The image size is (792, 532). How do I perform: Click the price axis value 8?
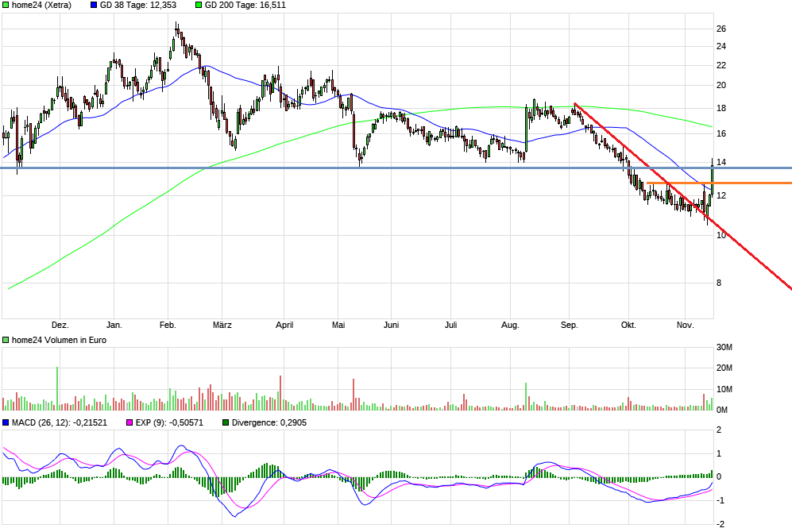pyautogui.click(x=719, y=283)
